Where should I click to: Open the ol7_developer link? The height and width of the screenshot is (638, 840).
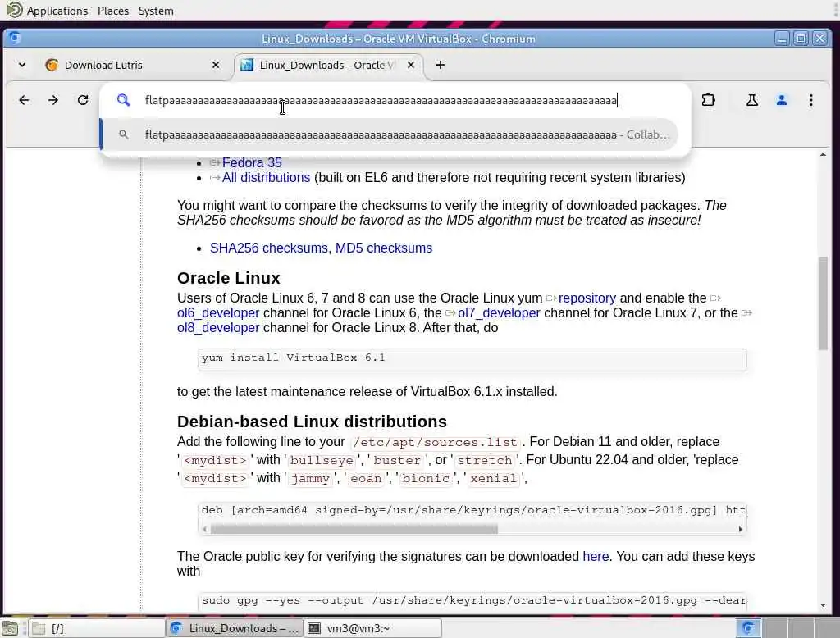(499, 312)
